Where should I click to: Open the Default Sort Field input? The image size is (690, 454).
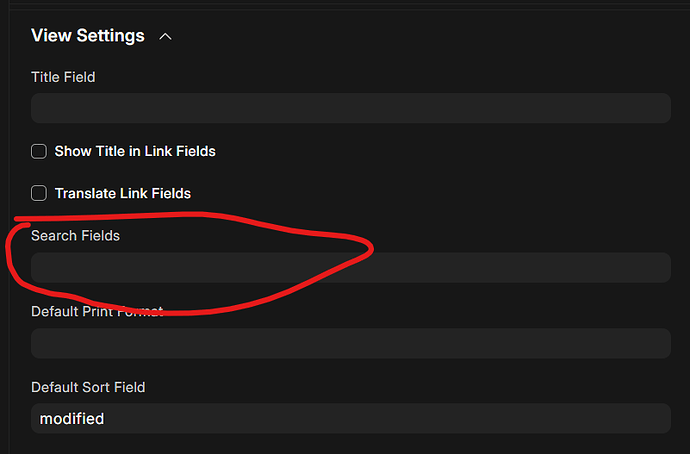[351, 418]
